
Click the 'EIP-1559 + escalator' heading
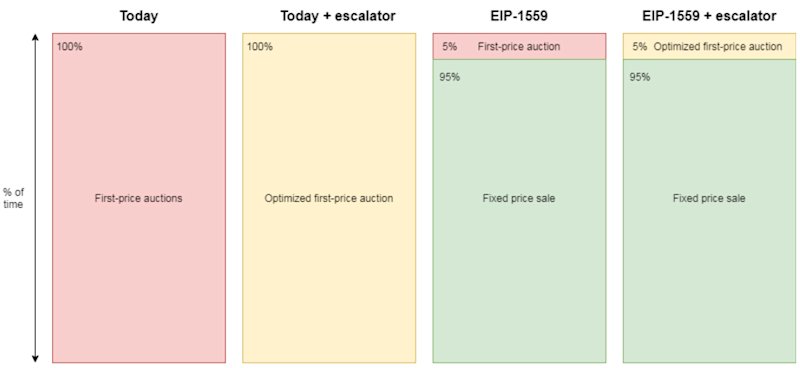click(x=709, y=16)
